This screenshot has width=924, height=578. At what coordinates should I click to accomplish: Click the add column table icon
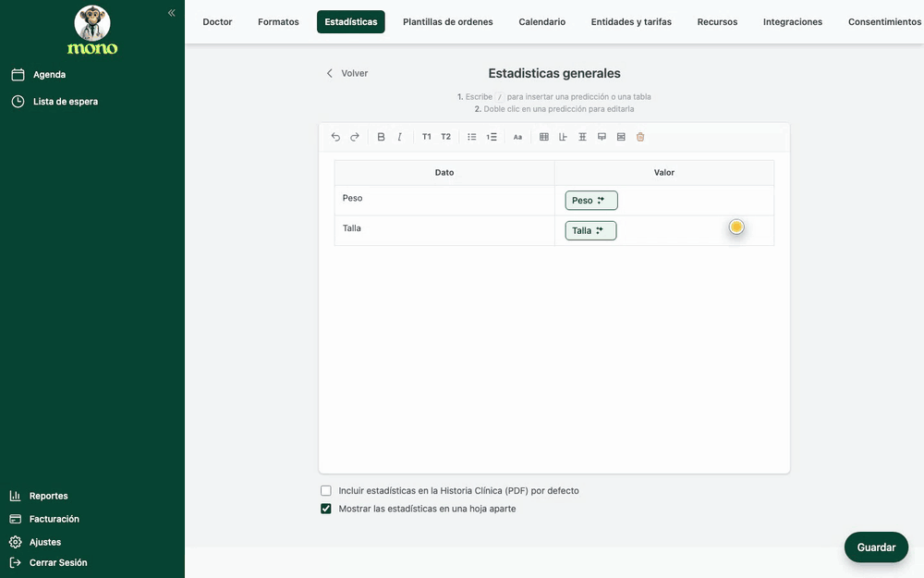[x=563, y=137]
